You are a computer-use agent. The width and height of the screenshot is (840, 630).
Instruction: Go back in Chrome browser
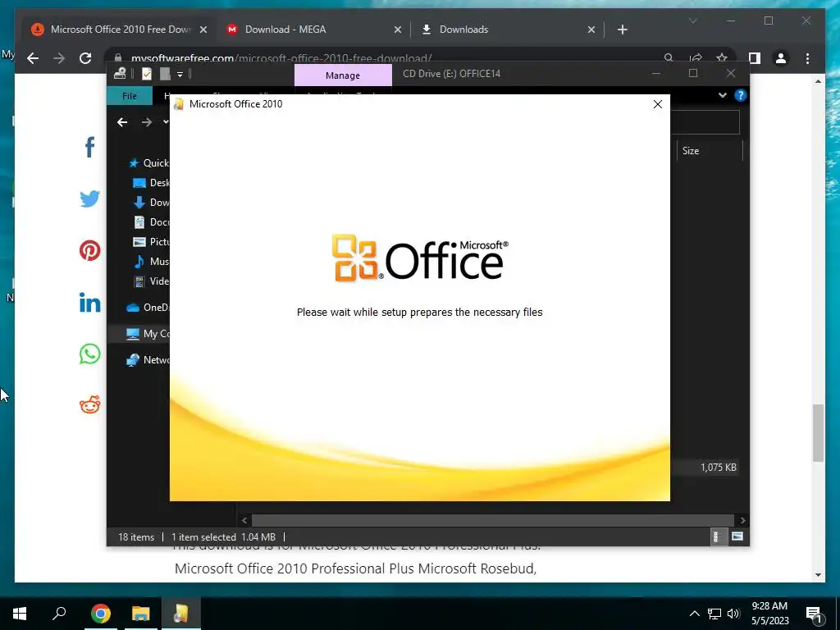(33, 58)
